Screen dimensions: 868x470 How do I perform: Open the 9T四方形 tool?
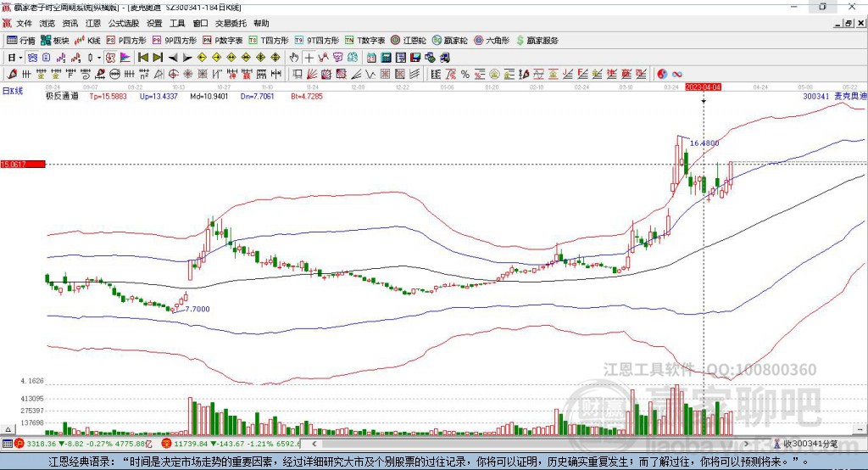click(x=317, y=41)
